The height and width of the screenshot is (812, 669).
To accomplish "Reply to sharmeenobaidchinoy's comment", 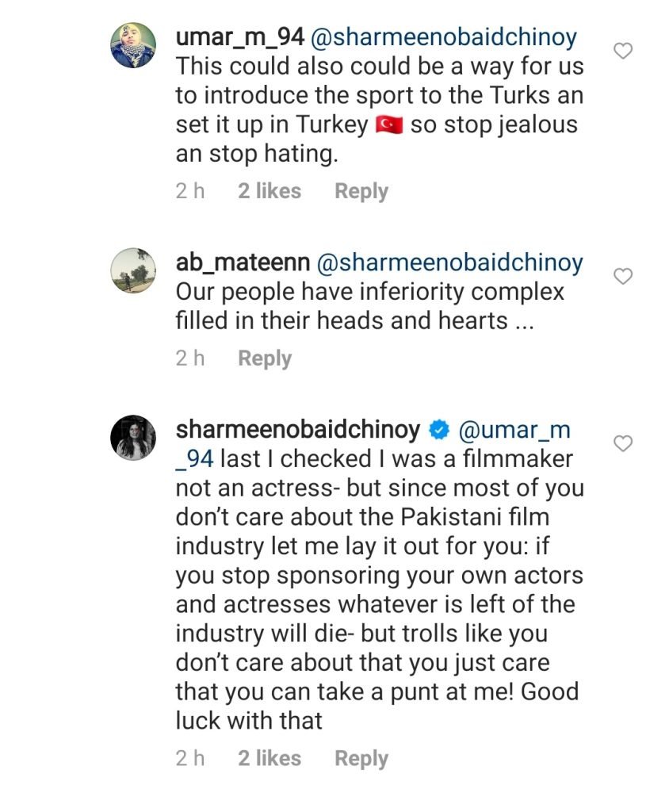I will (x=361, y=758).
